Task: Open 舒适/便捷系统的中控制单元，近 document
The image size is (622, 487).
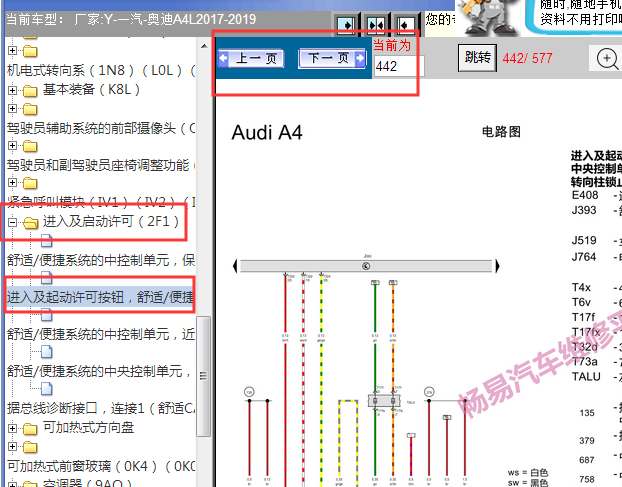Action: pos(101,334)
